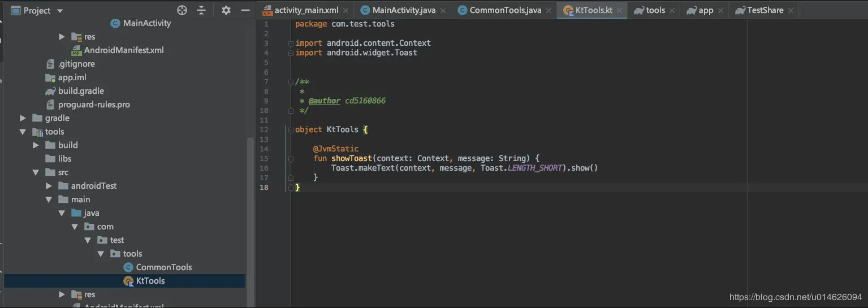This screenshot has height=308, width=868.
Task: Hide the Project panel with minus icon
Action: point(245,10)
